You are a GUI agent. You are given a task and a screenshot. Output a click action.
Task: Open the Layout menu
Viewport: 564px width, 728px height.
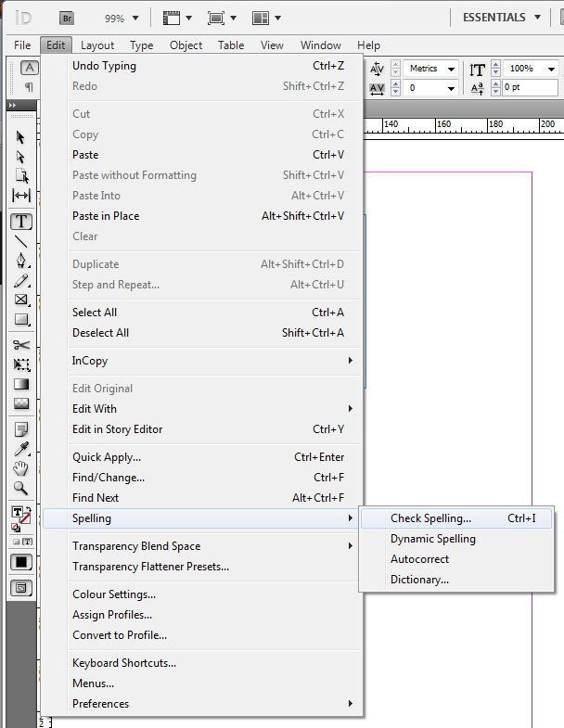click(x=97, y=45)
